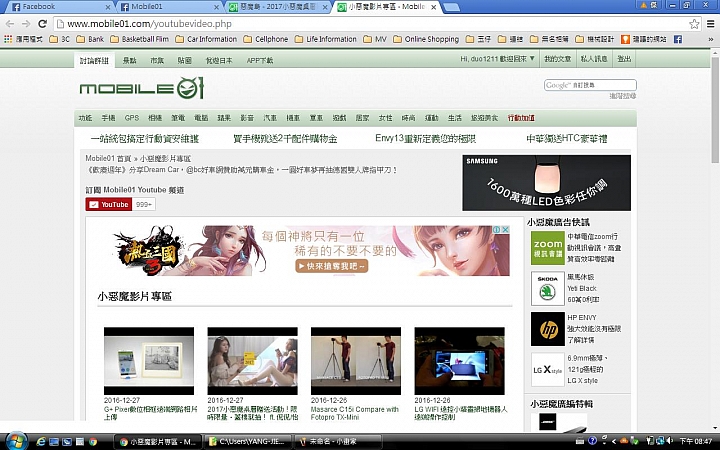Bookmark this page with star icon
The image size is (720, 450).
point(694,24)
